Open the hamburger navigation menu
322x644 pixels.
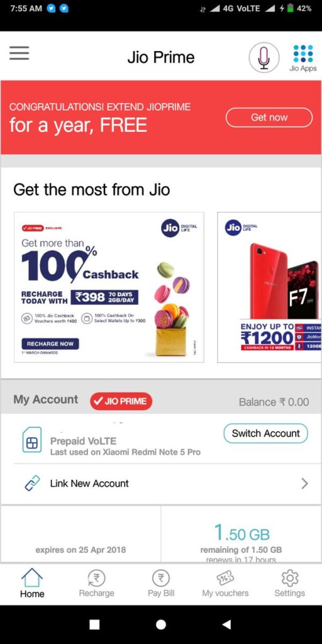point(19,53)
